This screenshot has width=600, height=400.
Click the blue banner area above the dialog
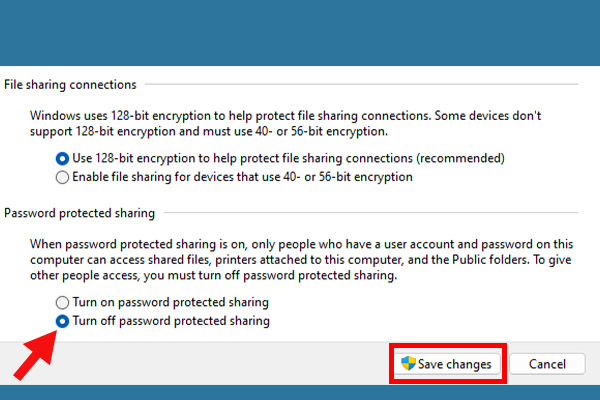(x=300, y=33)
